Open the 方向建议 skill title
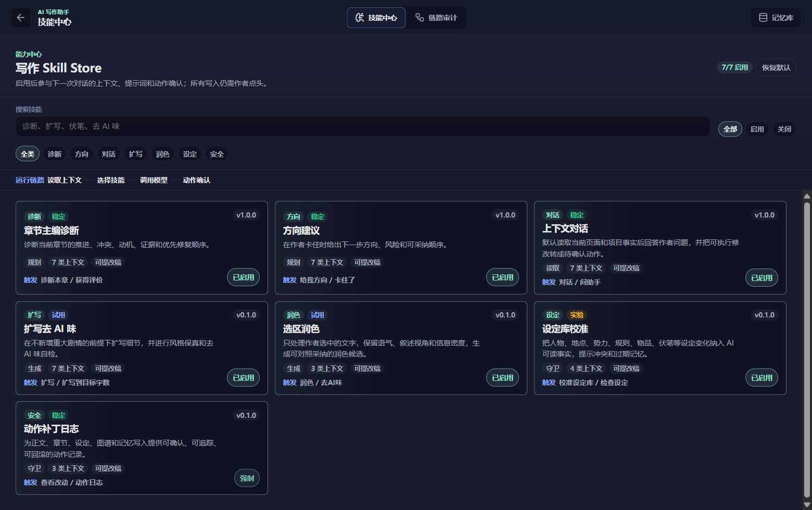 pos(301,231)
